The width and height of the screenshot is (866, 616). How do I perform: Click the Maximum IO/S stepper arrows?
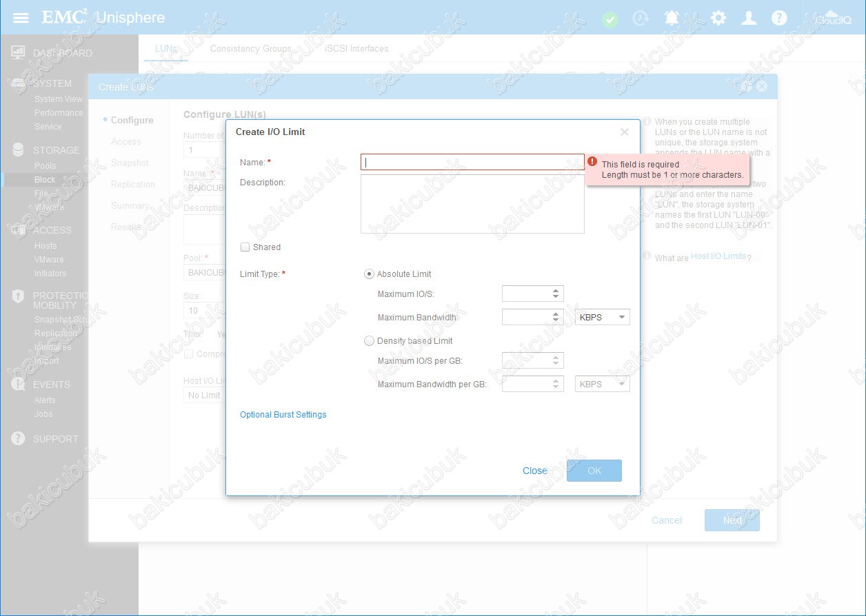tap(556, 294)
